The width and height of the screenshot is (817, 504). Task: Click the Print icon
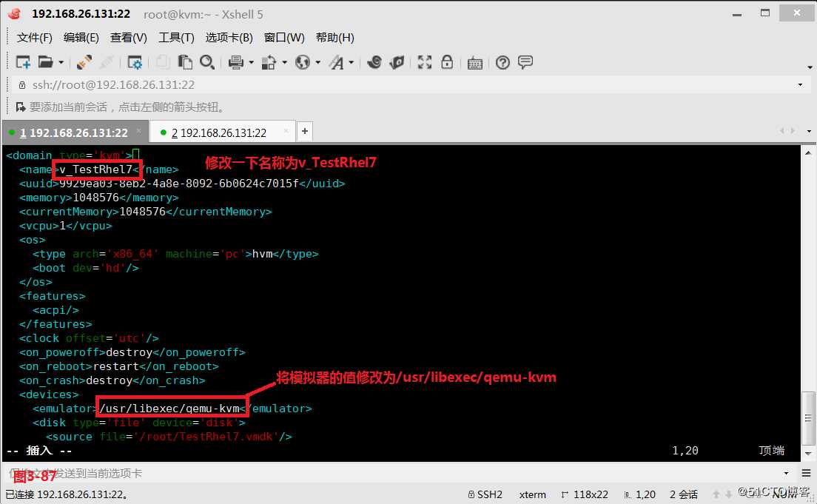[x=236, y=63]
